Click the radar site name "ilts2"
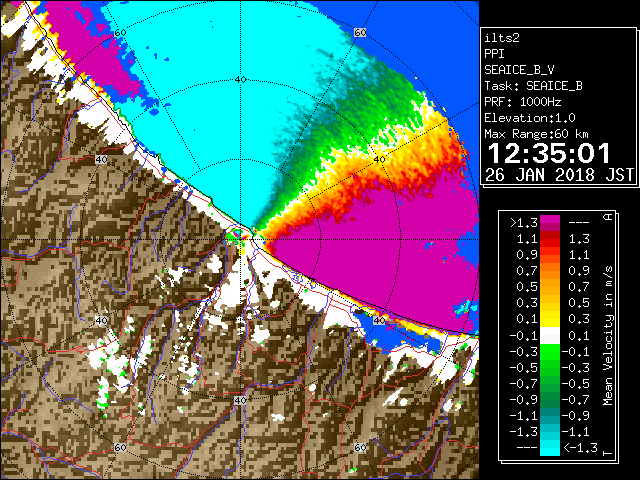640x480 pixels. click(502, 38)
